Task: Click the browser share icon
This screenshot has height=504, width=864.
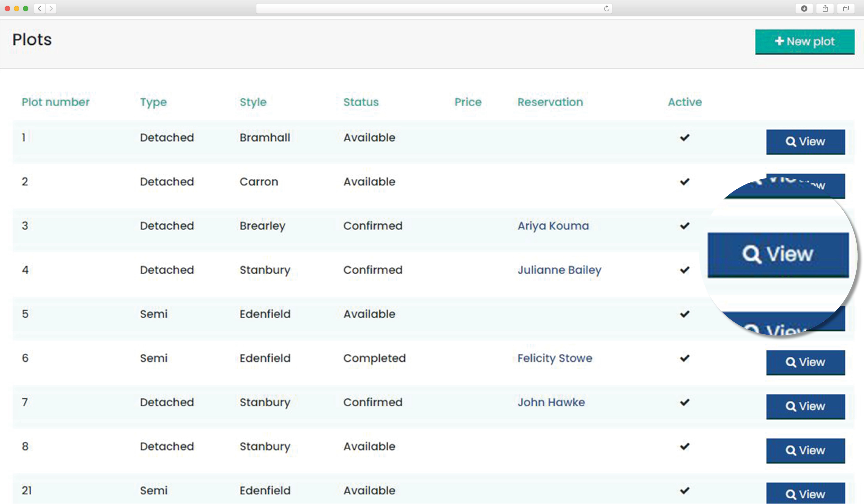Action: (x=825, y=8)
